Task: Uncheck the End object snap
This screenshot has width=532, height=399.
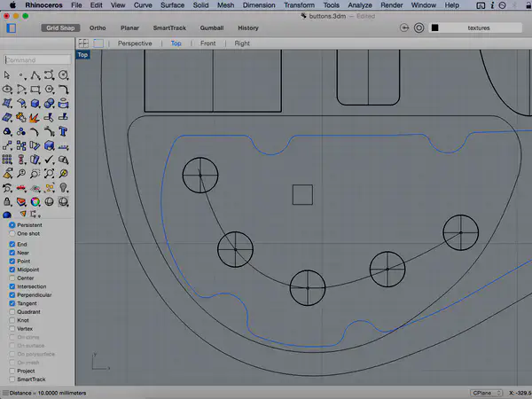Action: tap(12, 245)
